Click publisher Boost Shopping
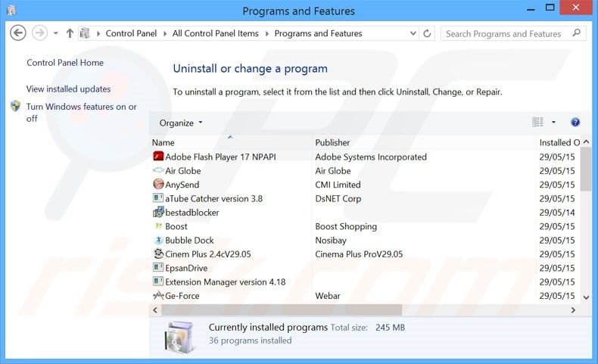This screenshot has height=364, width=598. click(346, 226)
